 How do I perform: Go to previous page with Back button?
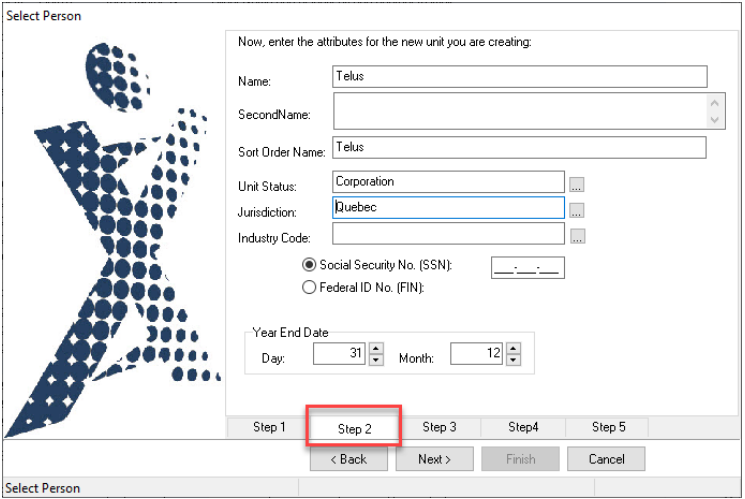coord(349,459)
